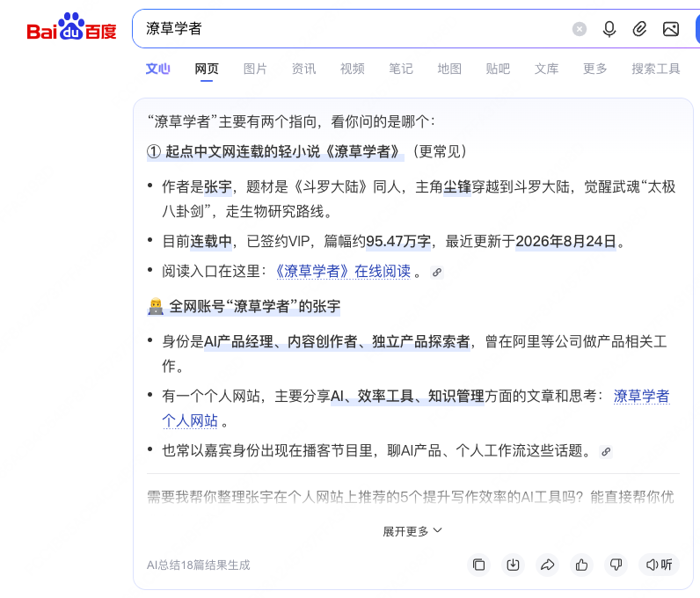Start voice search with the microphone
The width and height of the screenshot is (700, 598).
click(609, 29)
